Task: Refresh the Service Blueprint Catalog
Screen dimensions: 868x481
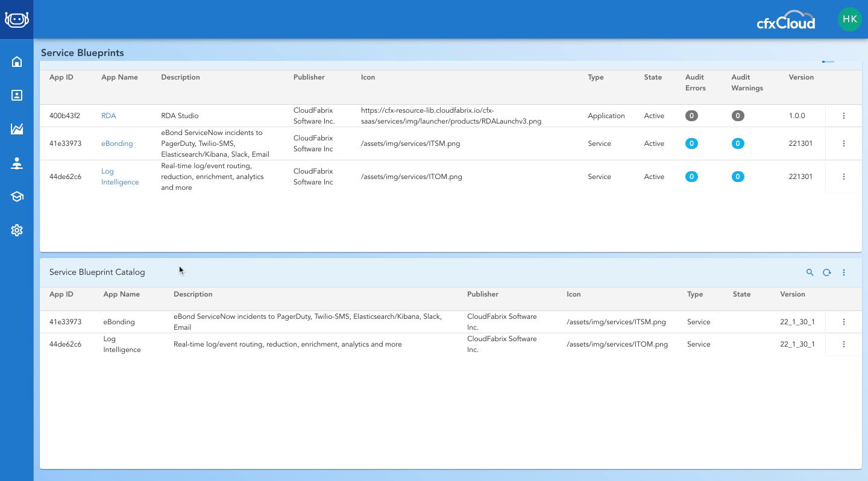Action: tap(827, 272)
